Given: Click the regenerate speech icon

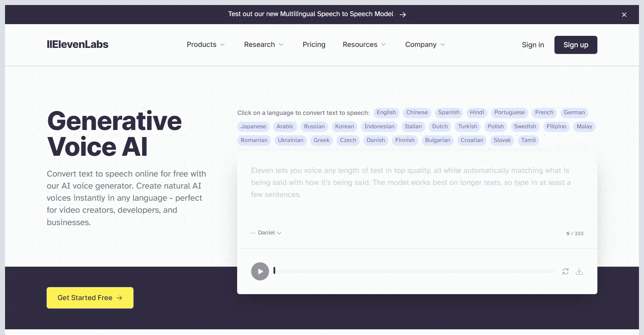Looking at the screenshot, I should point(565,271).
